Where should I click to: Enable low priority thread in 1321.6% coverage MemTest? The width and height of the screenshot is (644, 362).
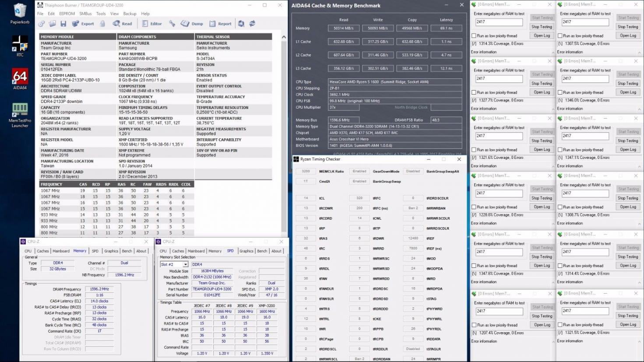pyautogui.click(x=474, y=150)
